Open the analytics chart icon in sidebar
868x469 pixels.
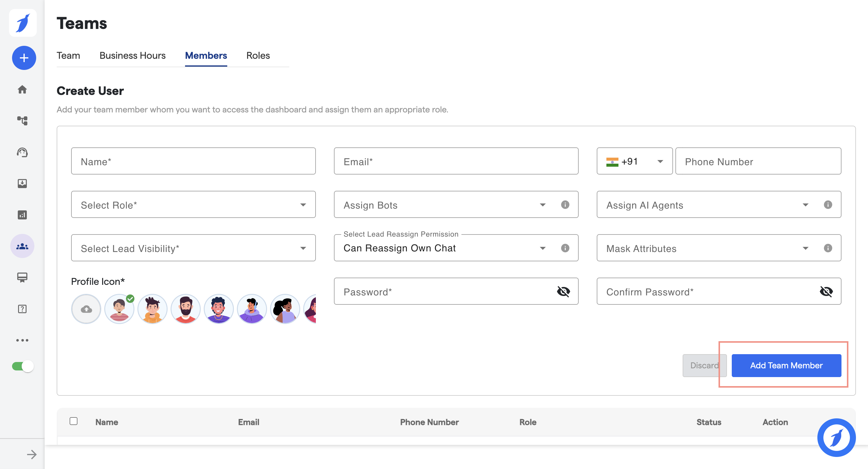(22, 215)
